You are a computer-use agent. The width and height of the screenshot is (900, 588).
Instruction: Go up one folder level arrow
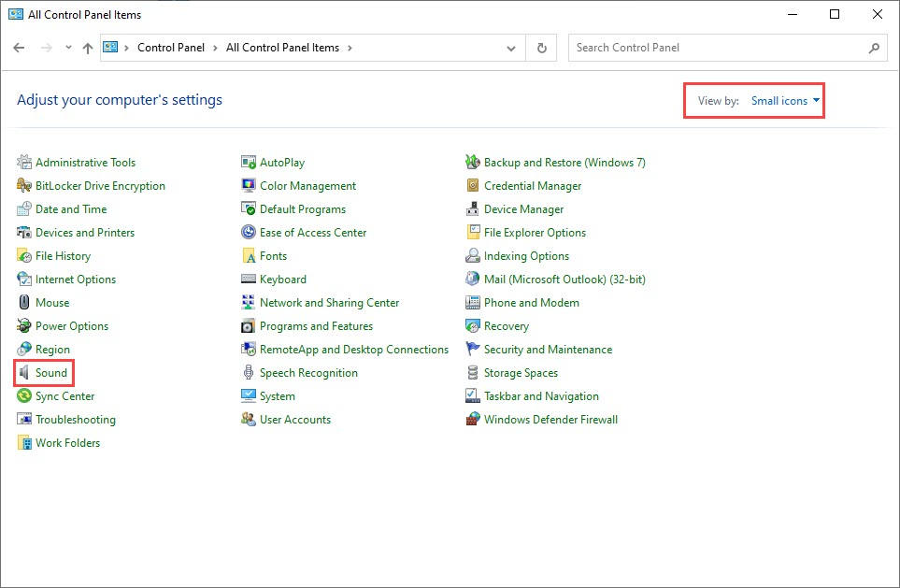click(87, 49)
